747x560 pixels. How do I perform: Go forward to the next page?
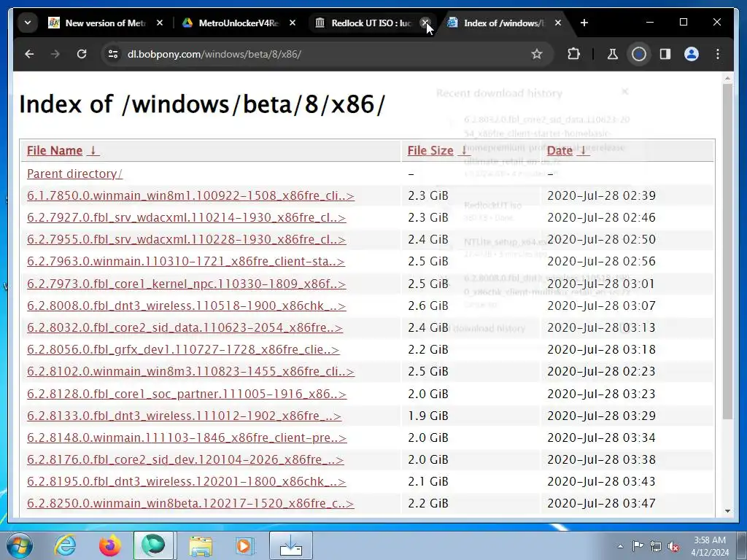(55, 54)
